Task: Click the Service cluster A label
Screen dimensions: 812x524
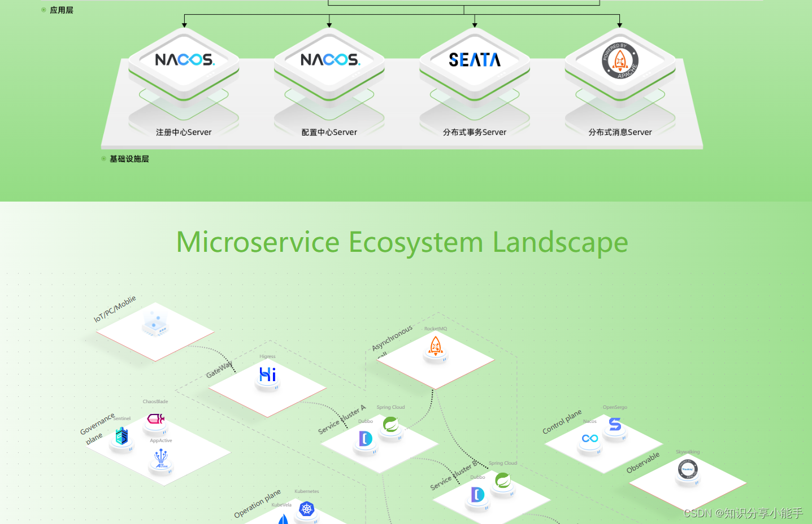Action: (x=342, y=420)
